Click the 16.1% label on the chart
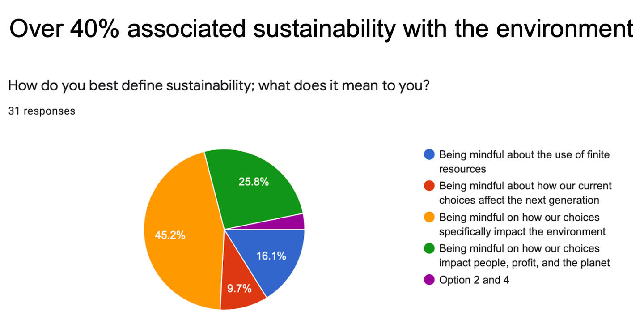The width and height of the screenshot is (644, 320). coord(271,256)
